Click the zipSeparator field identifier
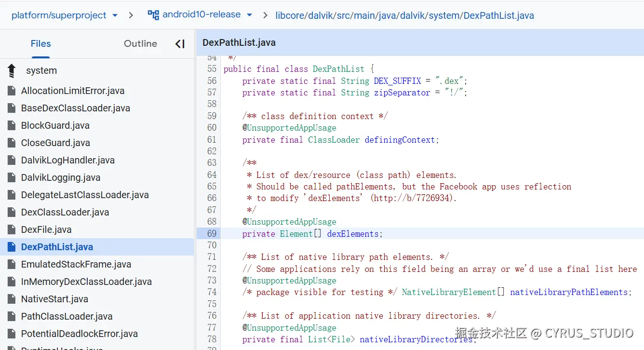644x350 pixels. coord(402,93)
